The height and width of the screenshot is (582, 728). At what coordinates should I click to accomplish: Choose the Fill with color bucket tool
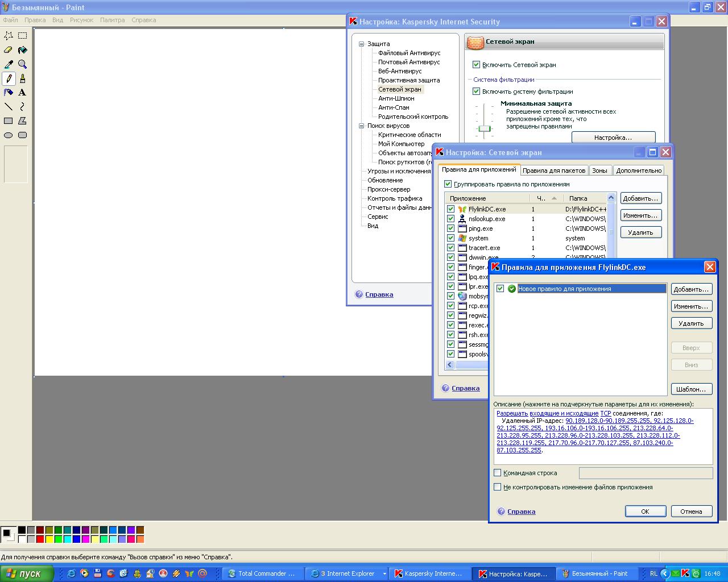coord(23,50)
